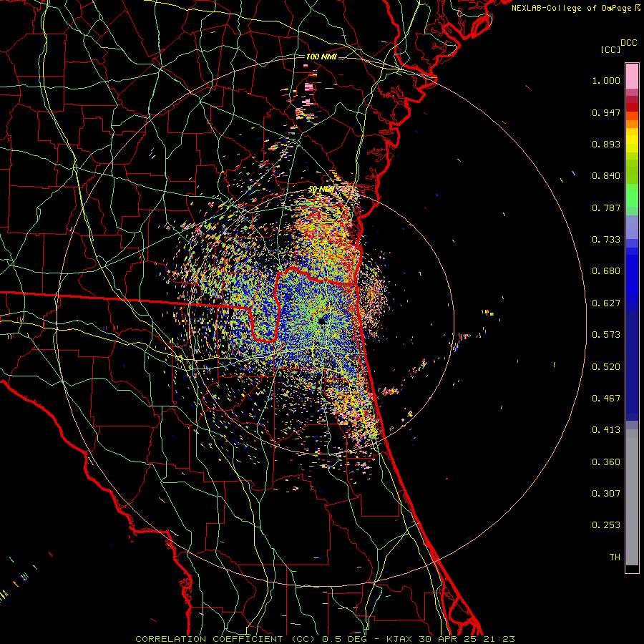Click the 100 NMI range ring label
Viewport: 644px width, 644px height.
(x=321, y=57)
